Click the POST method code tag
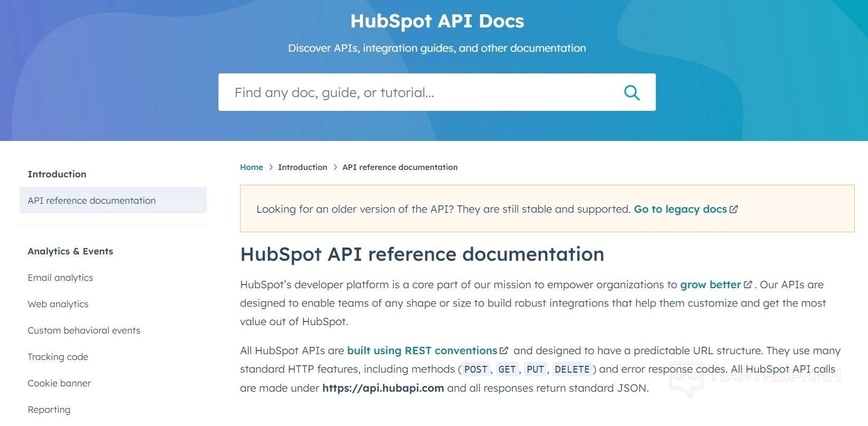Viewport: 868px width, 426px height. click(x=475, y=370)
